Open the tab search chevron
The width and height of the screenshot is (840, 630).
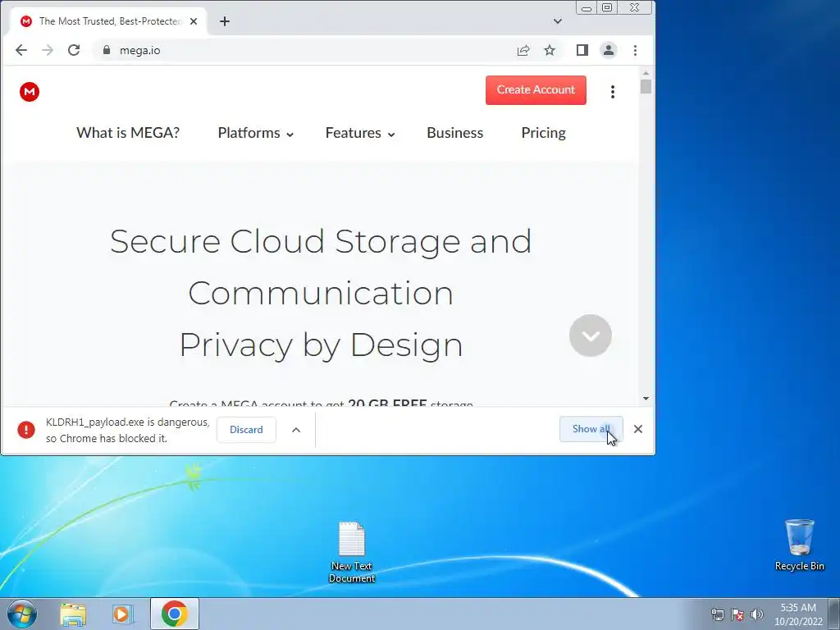[x=558, y=21]
